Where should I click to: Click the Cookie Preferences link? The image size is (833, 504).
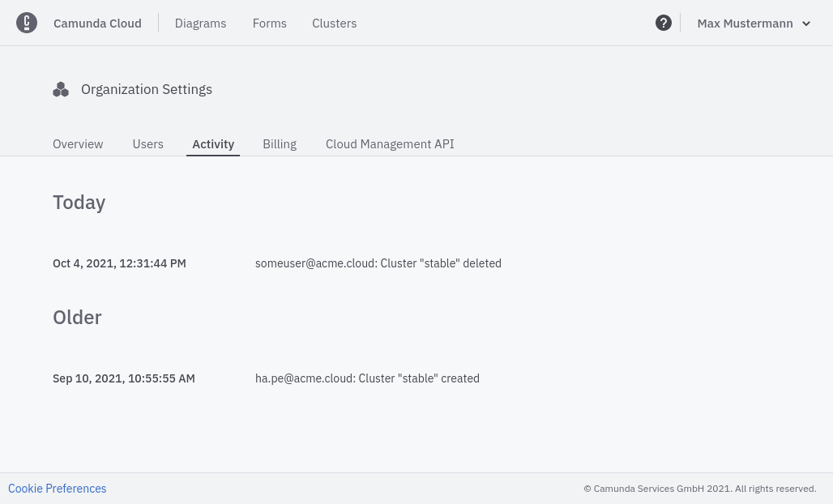coord(58,489)
